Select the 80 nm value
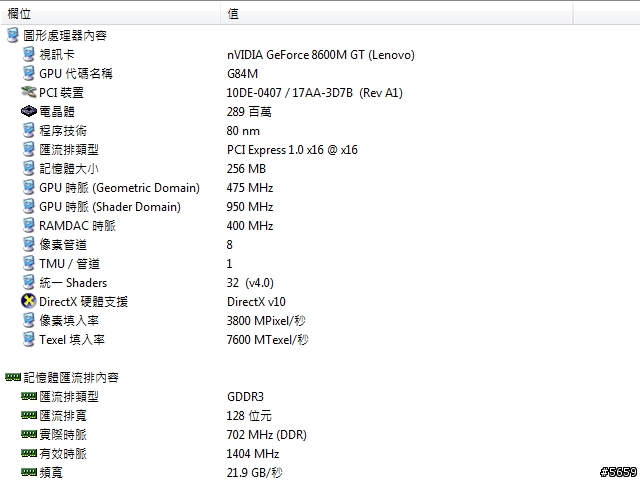Image resolution: width=640 pixels, height=480 pixels. point(243,131)
